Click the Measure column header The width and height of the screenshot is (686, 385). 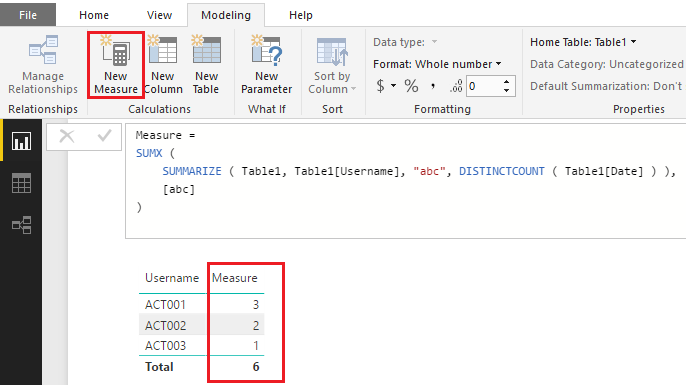tap(234, 278)
